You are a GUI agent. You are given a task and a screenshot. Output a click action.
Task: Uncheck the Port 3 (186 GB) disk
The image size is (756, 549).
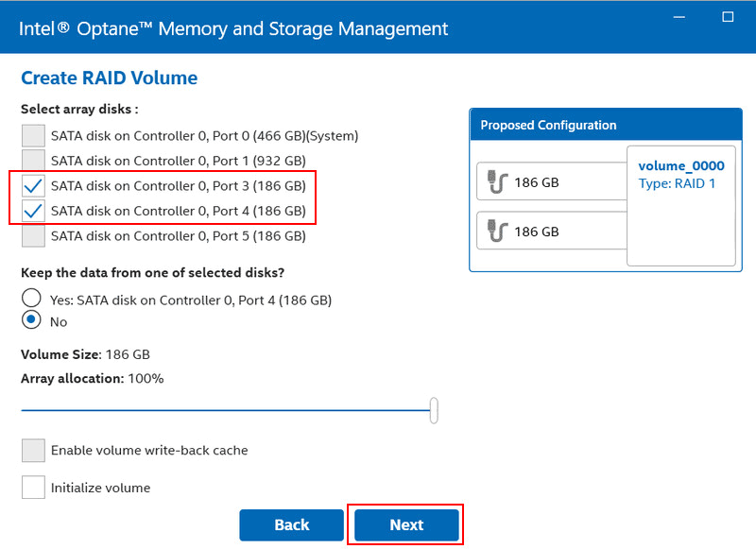[33, 185]
